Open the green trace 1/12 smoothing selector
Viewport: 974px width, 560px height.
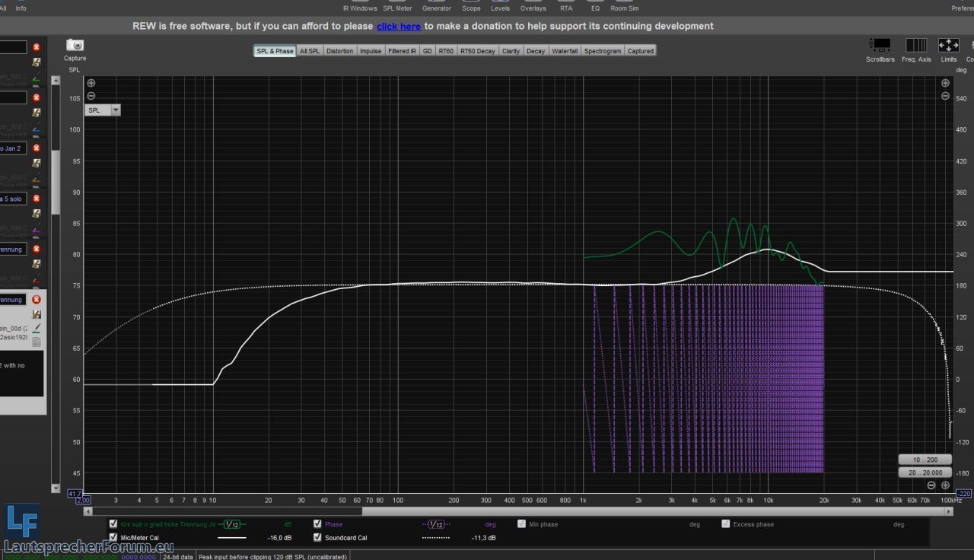tap(232, 524)
